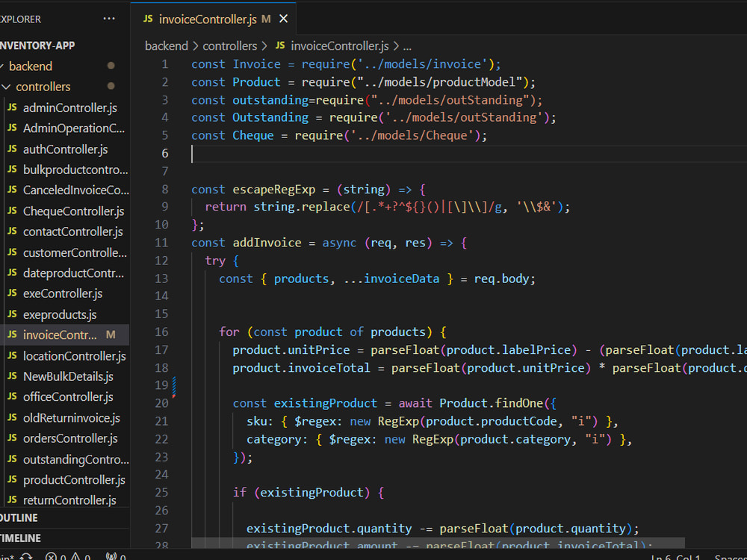Expand the OUTLINE section
This screenshot has height=560, width=747.
pyautogui.click(x=19, y=517)
